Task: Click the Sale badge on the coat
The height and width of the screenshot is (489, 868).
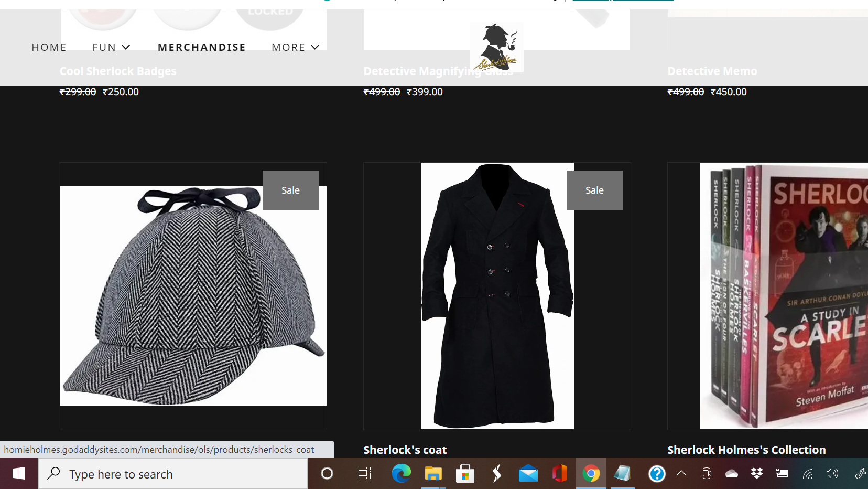Action: point(594,190)
